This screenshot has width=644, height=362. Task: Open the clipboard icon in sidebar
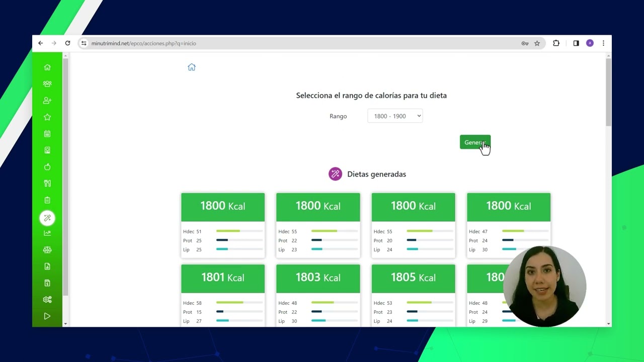[x=47, y=200]
